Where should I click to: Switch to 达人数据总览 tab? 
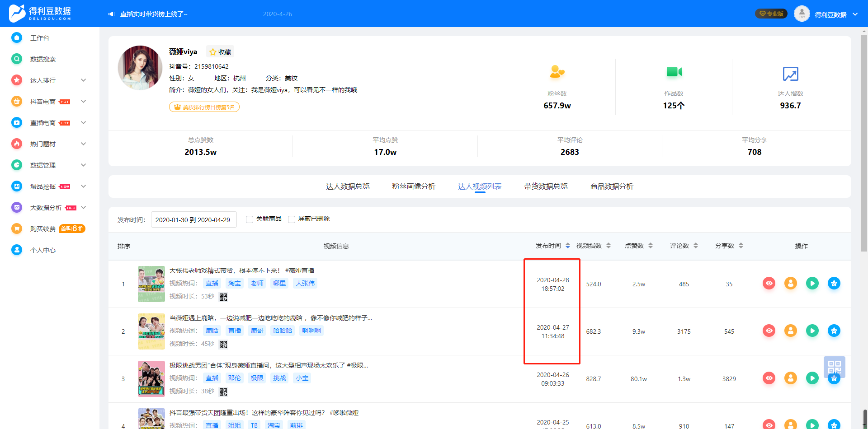(x=348, y=187)
